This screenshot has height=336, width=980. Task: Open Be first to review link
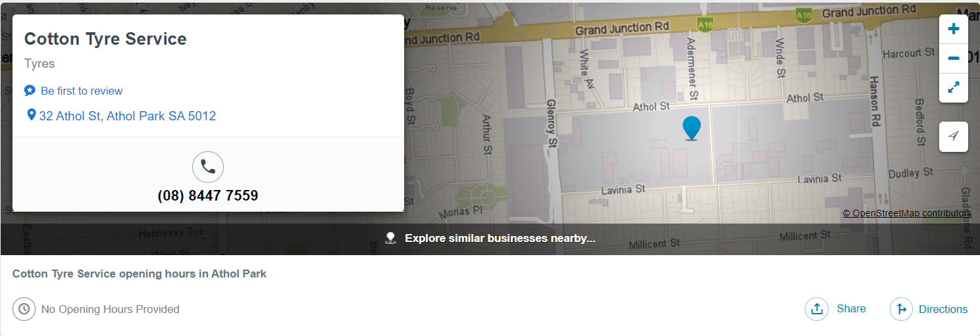(82, 91)
